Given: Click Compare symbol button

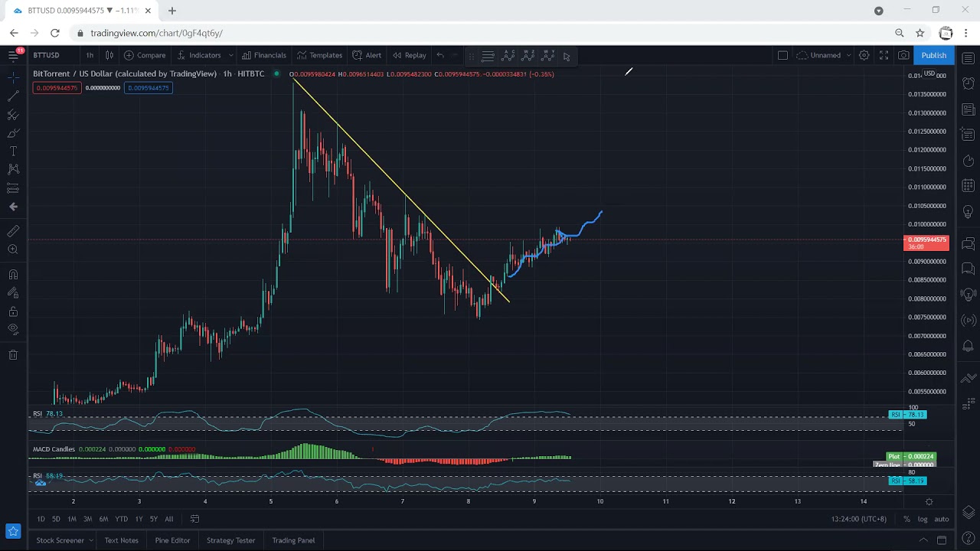Looking at the screenshot, I should [145, 55].
